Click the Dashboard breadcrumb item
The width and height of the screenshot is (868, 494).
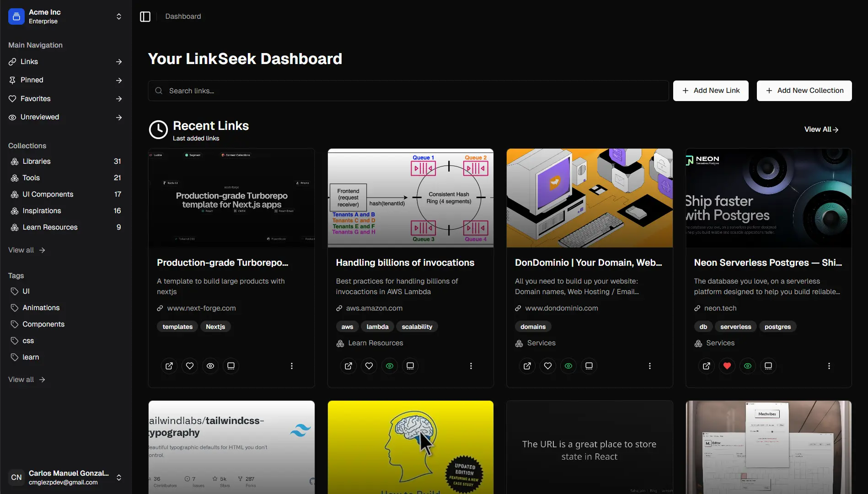click(182, 16)
